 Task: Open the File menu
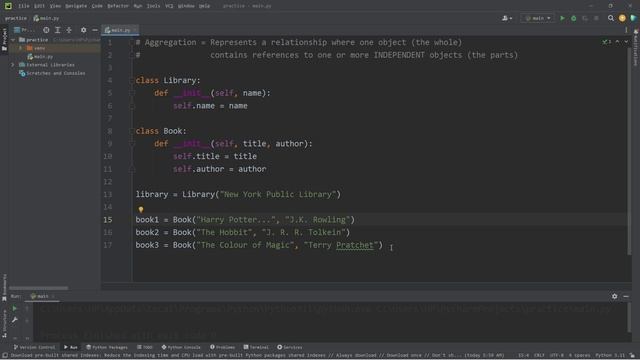pyautogui.click(x=24, y=6)
